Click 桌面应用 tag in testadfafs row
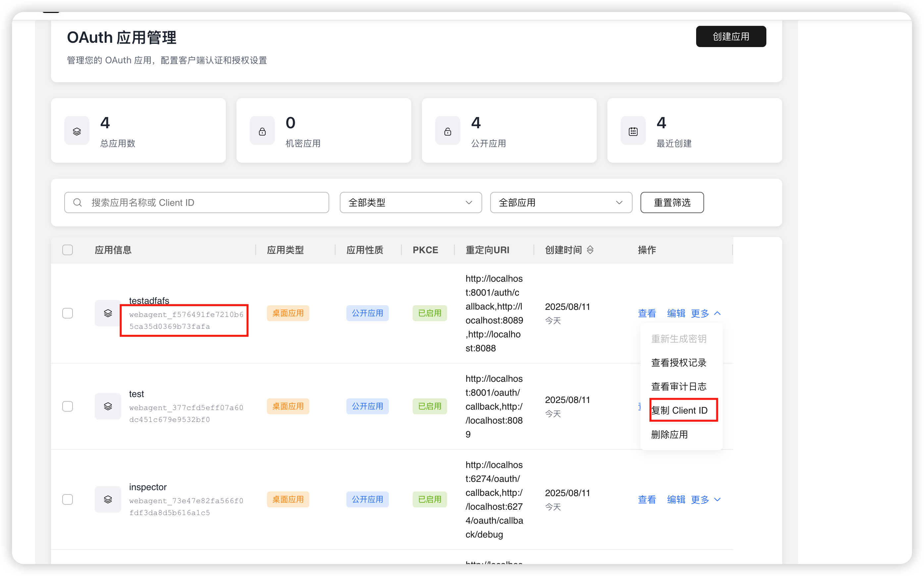The width and height of the screenshot is (924, 576). (288, 313)
